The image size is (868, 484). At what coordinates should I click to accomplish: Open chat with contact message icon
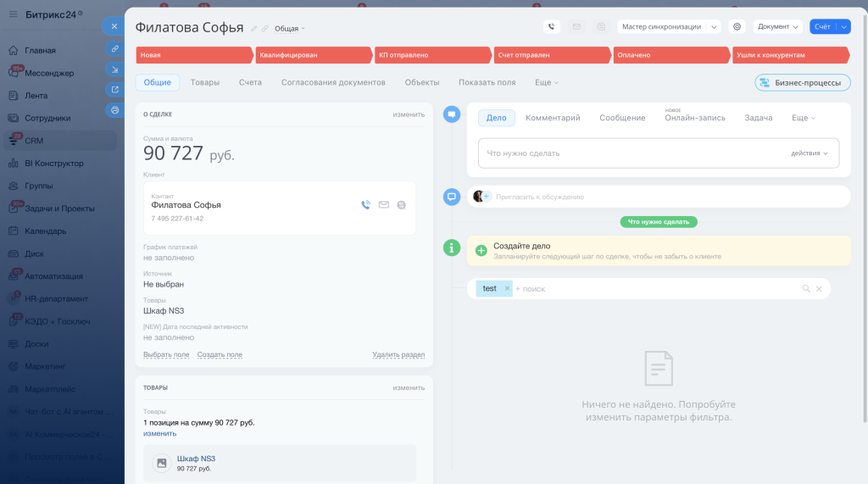401,205
